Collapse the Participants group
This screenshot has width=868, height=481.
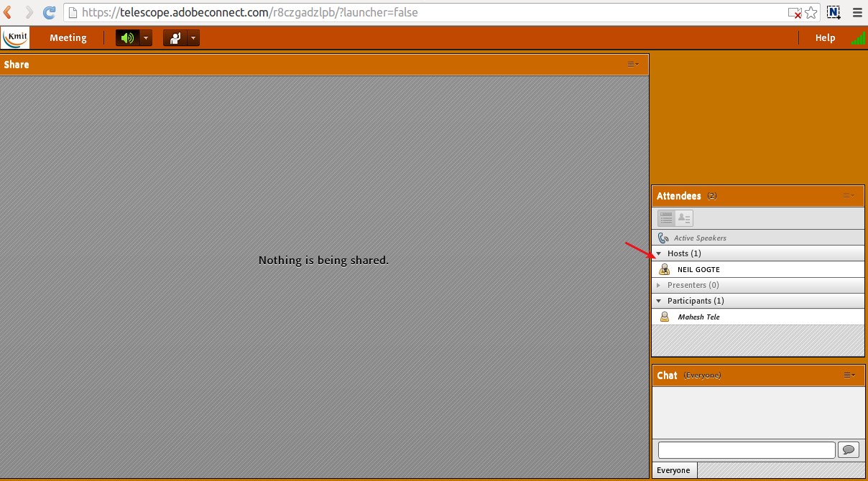(x=659, y=301)
